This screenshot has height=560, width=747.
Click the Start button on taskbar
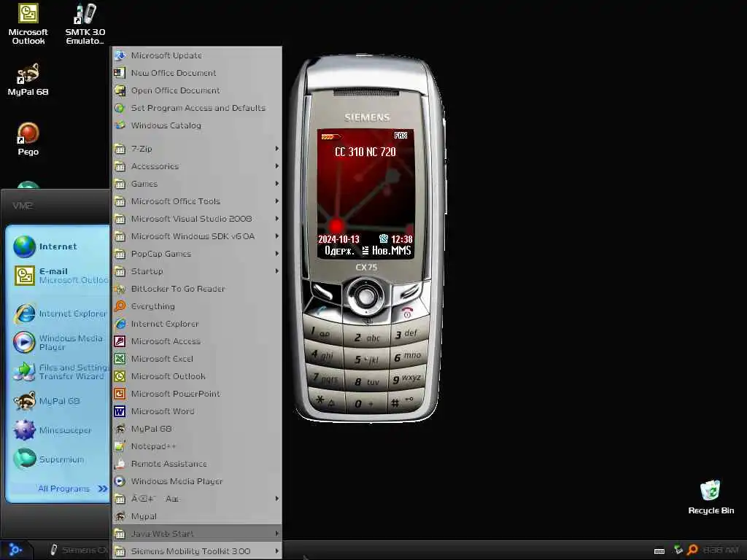pos(15,550)
